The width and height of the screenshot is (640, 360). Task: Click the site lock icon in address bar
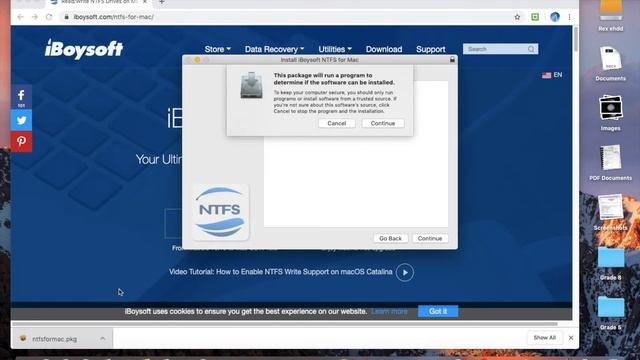tap(66, 17)
